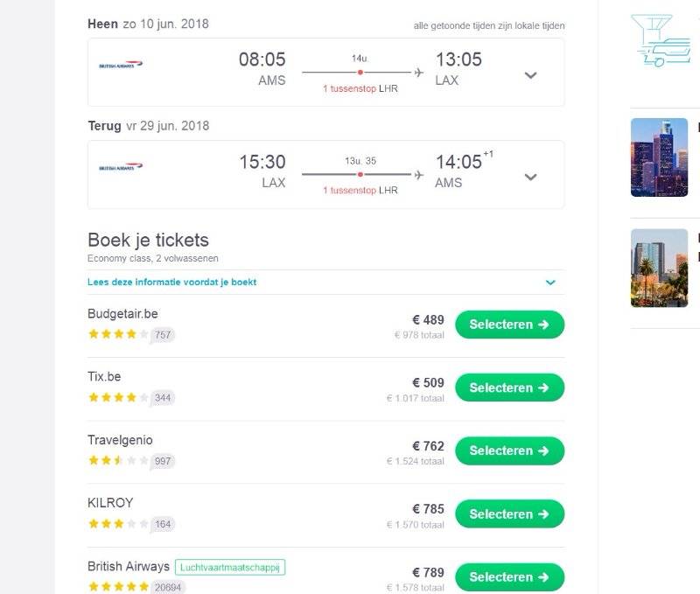Click the British Airways logo on return flight

(121, 167)
